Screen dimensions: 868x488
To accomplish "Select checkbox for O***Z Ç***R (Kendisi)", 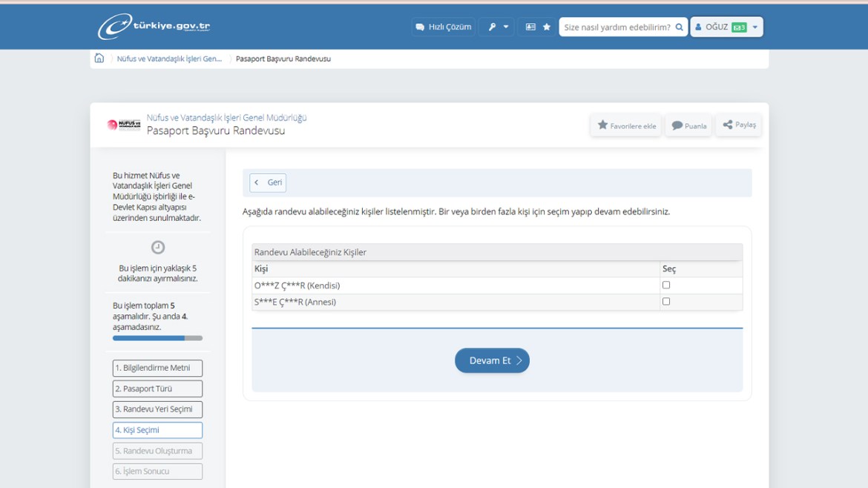I will tap(666, 285).
